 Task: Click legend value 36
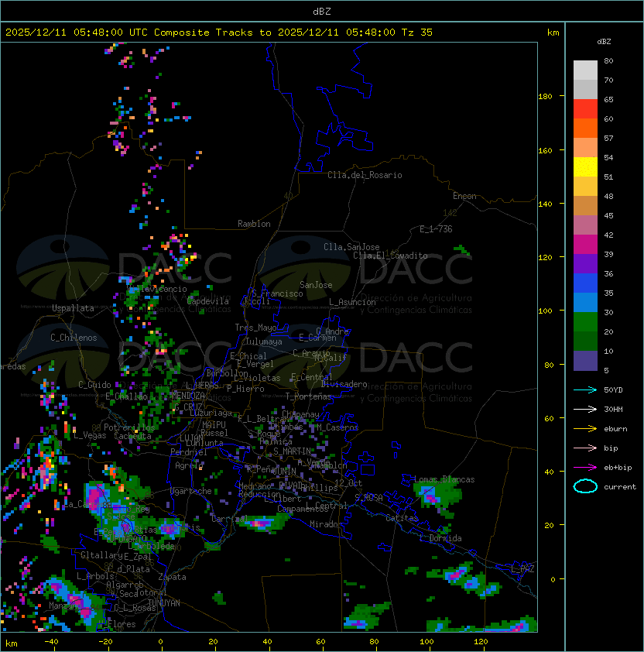pos(608,273)
